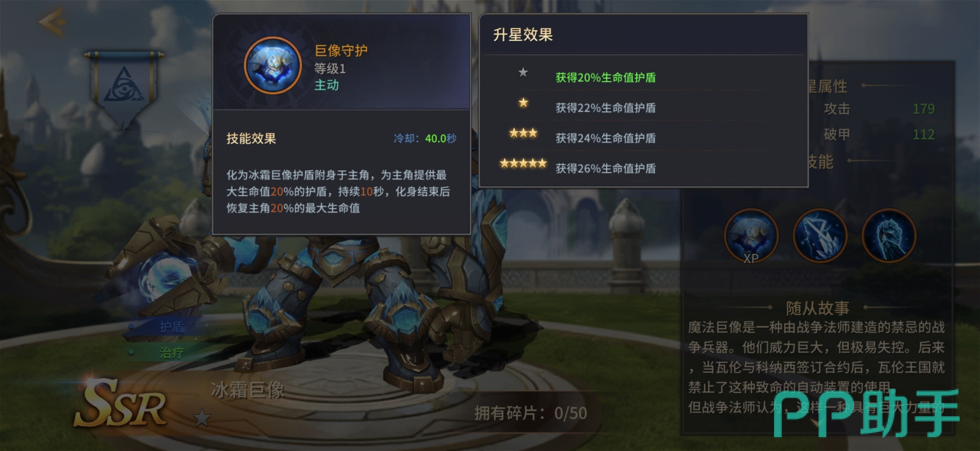Viewport: 980px width, 451px height.
Task: Tap the grey star under 冰霜巨像
Action: coord(202,418)
